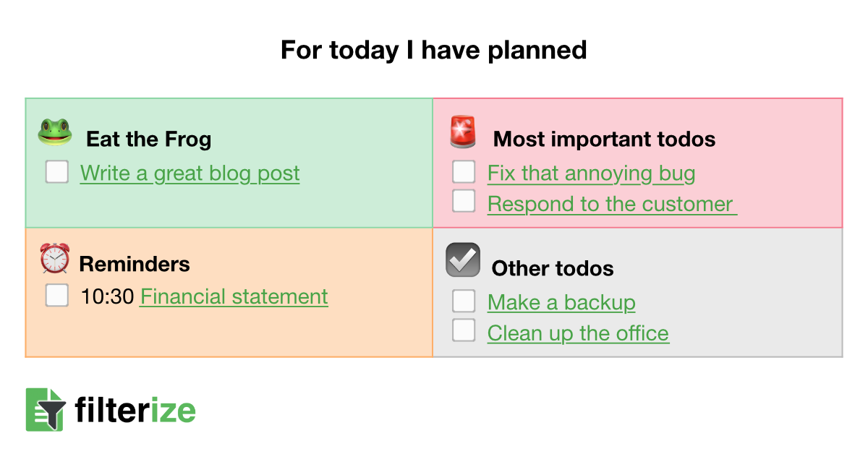868x454 pixels.
Task: Click the frog emoji icon
Action: click(55, 132)
